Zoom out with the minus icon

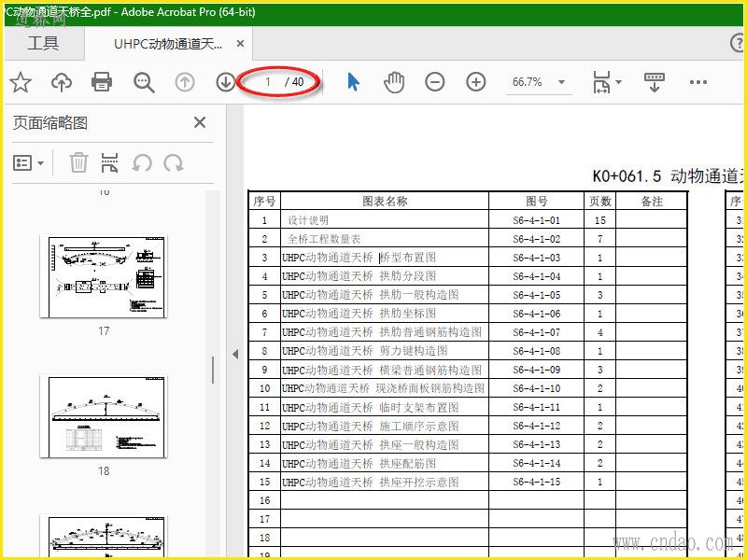click(435, 82)
